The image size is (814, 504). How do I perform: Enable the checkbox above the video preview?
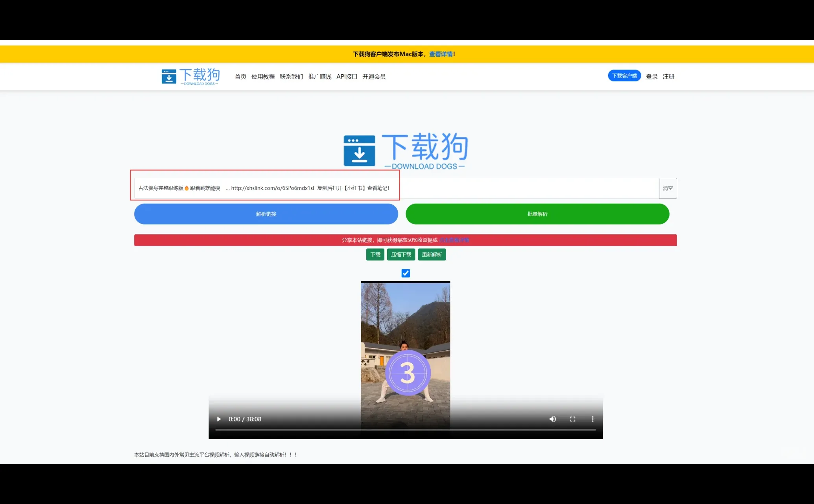tap(405, 273)
